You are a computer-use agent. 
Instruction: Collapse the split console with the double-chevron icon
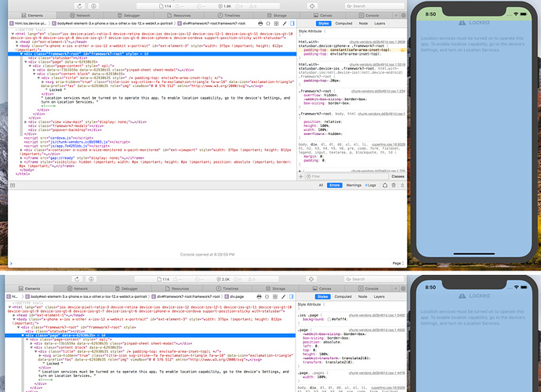pos(402,185)
